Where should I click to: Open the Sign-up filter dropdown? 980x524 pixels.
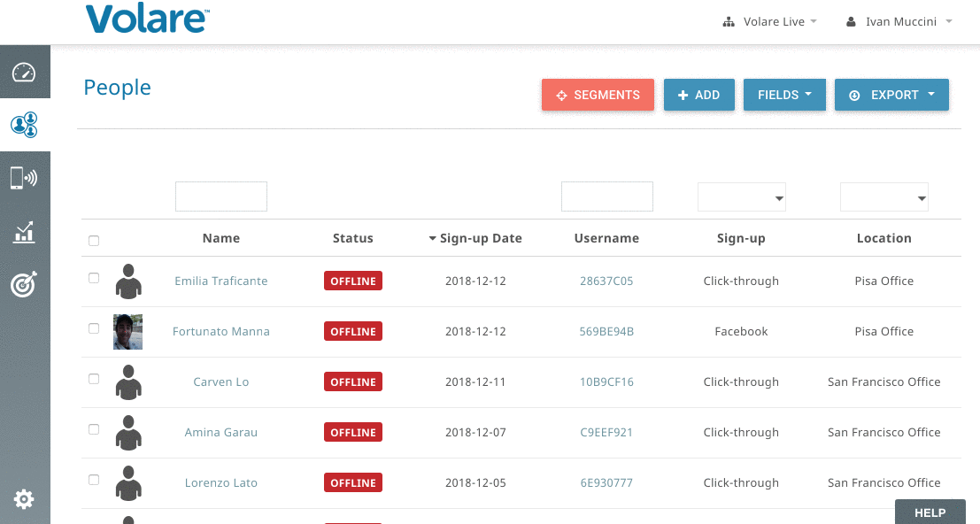[741, 197]
